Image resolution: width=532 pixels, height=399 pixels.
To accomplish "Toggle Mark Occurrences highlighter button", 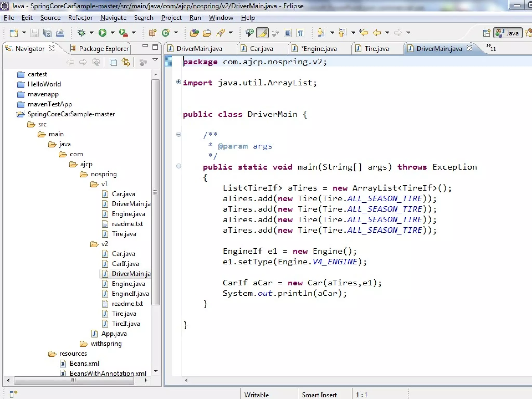I will coord(262,33).
